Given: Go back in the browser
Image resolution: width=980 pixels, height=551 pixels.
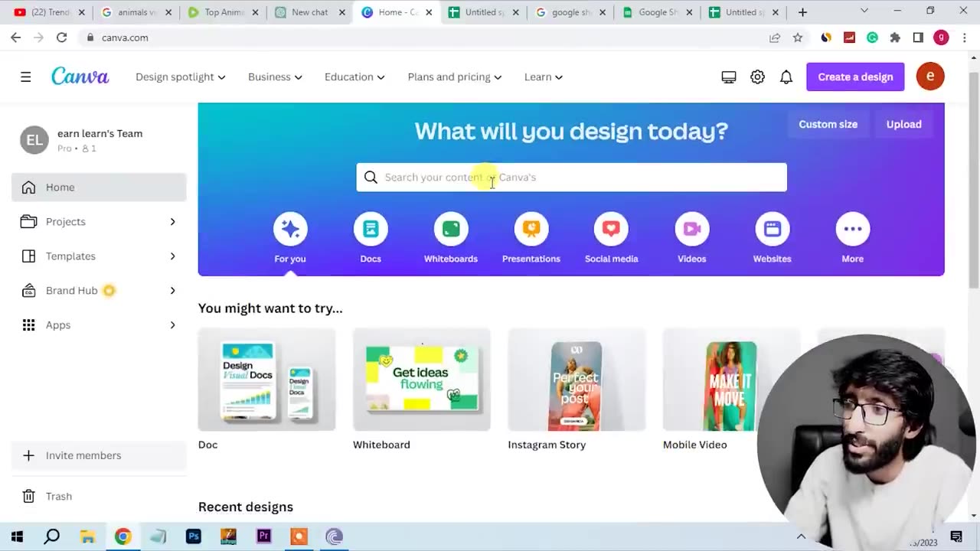Looking at the screenshot, I should coord(16,37).
